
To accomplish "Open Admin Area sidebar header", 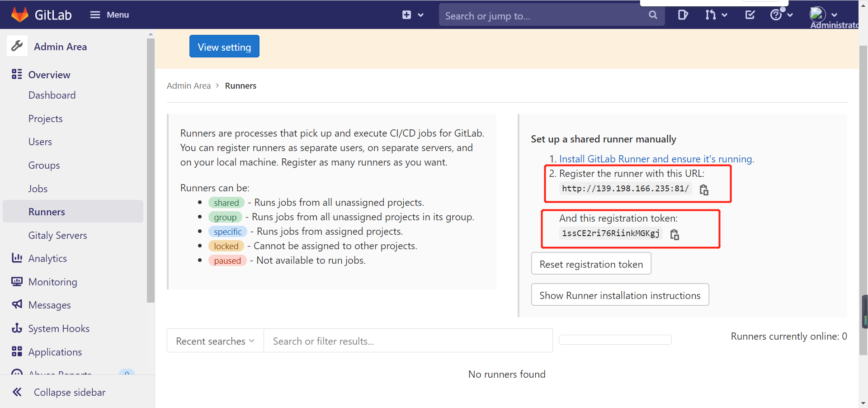I will [60, 47].
